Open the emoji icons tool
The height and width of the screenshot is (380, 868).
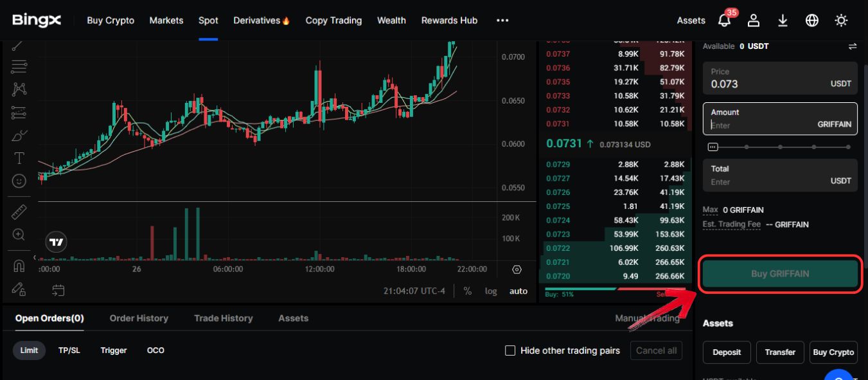19,181
